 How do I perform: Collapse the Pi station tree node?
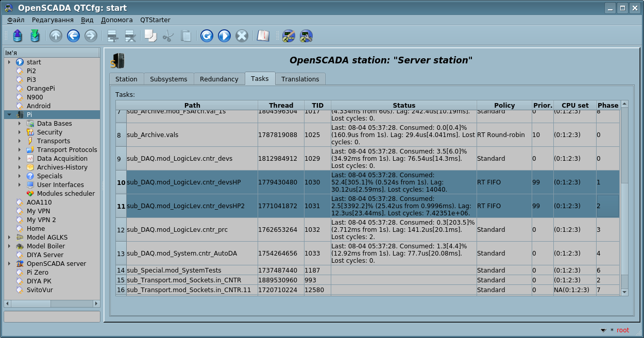[x=9, y=114]
